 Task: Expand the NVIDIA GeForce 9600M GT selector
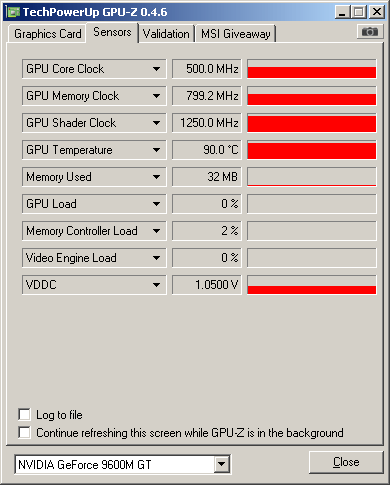point(221,464)
